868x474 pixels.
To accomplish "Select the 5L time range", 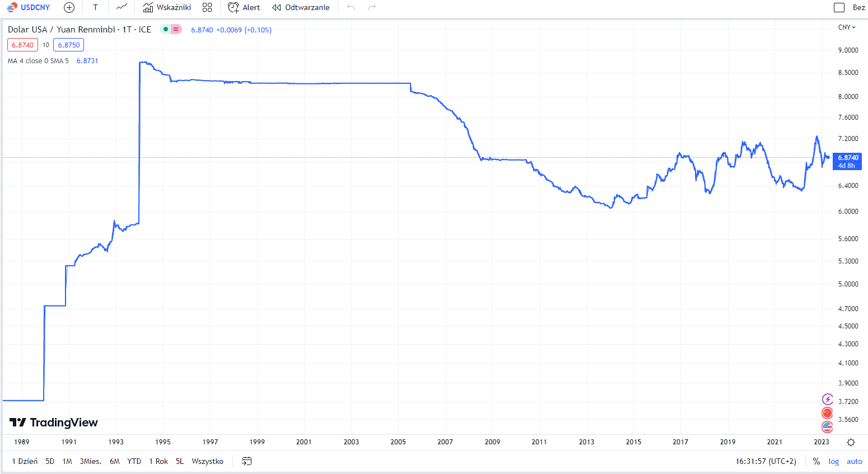I will tap(179, 461).
